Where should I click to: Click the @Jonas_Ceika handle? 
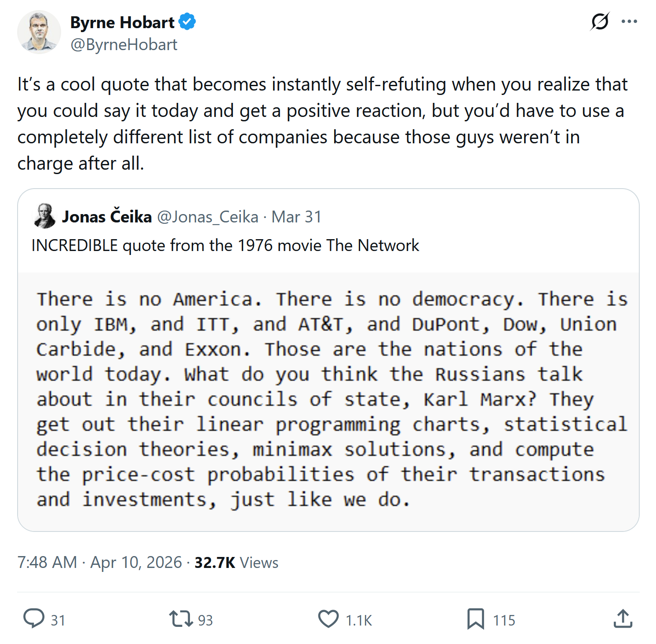click(x=208, y=217)
